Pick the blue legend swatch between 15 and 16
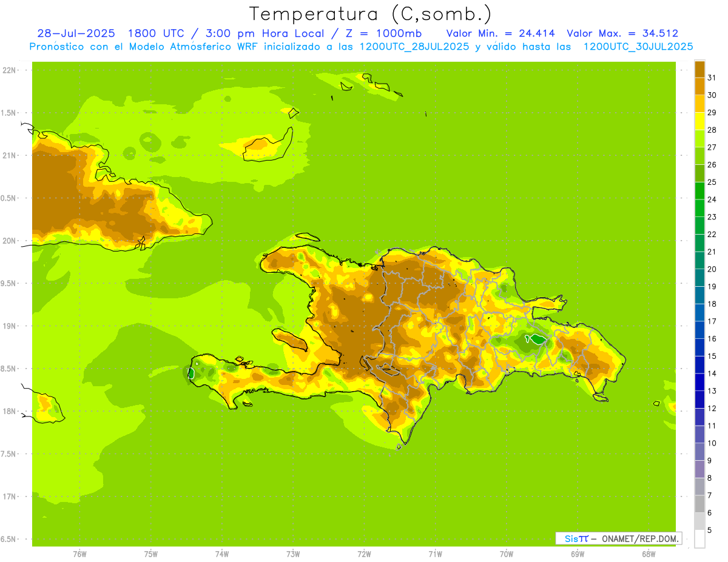Image resolution: width=728 pixels, height=562 pixels. tap(699, 347)
